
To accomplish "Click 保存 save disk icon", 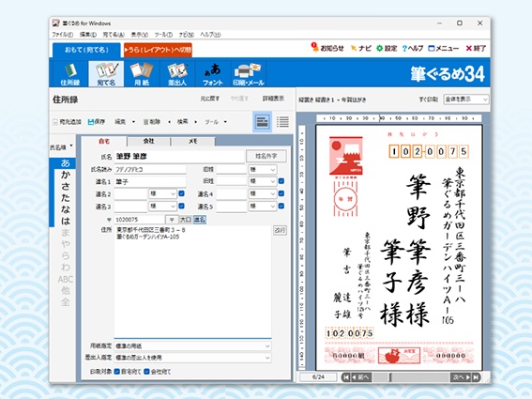I will click(x=97, y=121).
